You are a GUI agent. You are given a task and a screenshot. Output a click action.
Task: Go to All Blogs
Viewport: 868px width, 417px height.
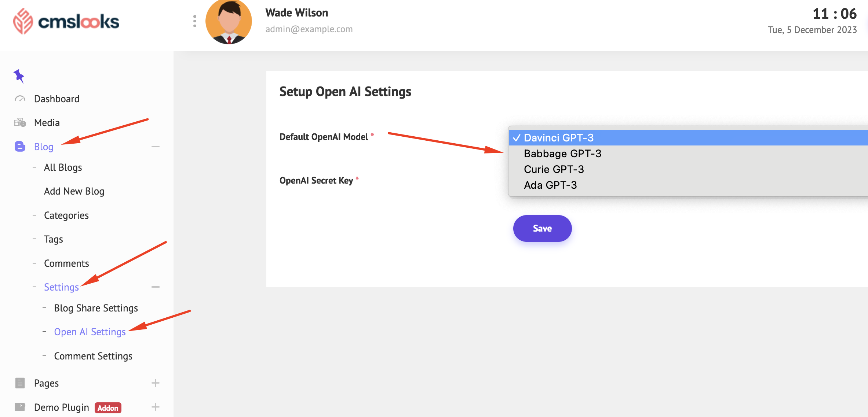coord(63,167)
